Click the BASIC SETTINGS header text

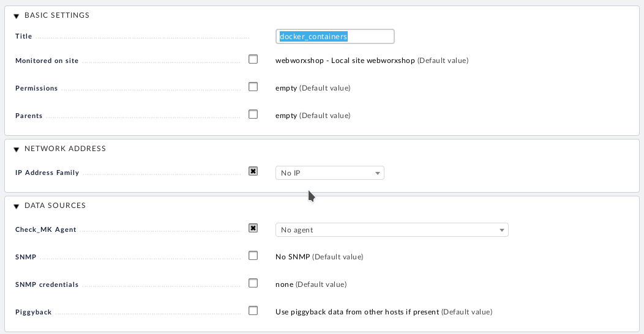coord(57,15)
